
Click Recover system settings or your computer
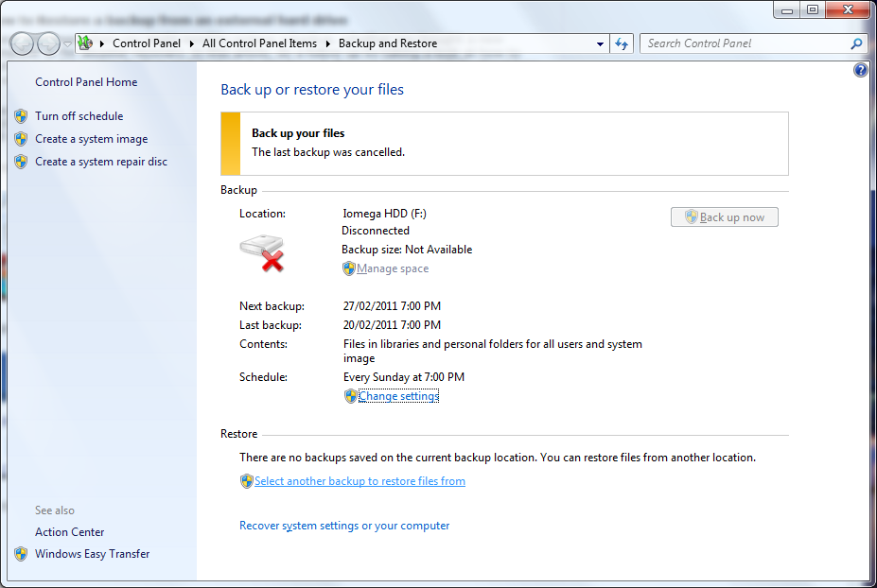(344, 525)
